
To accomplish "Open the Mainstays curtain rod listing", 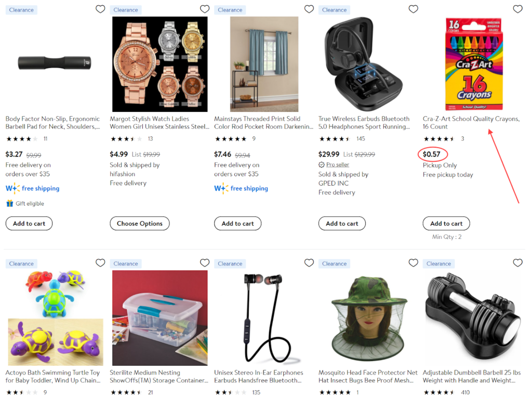I will [260, 123].
